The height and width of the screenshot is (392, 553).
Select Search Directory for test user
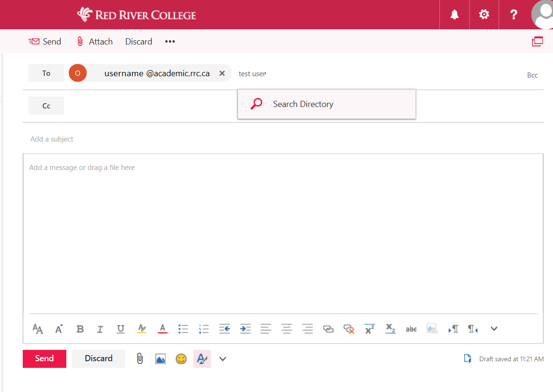303,104
